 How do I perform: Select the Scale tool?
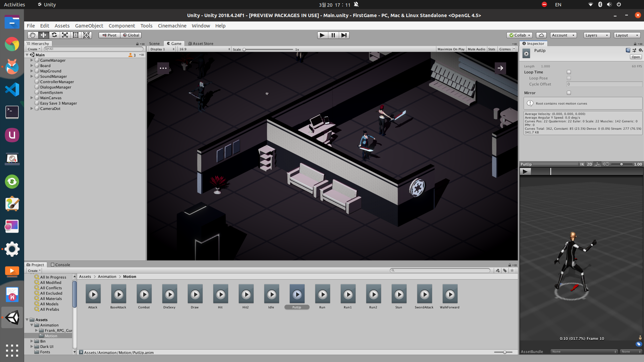65,35
